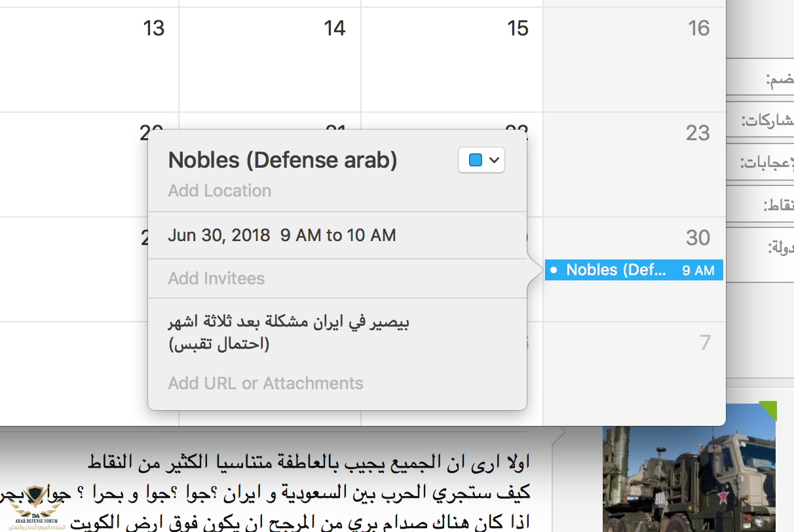The image size is (794, 532).
Task: Select day 14 in the calendar
Action: pyautogui.click(x=334, y=28)
